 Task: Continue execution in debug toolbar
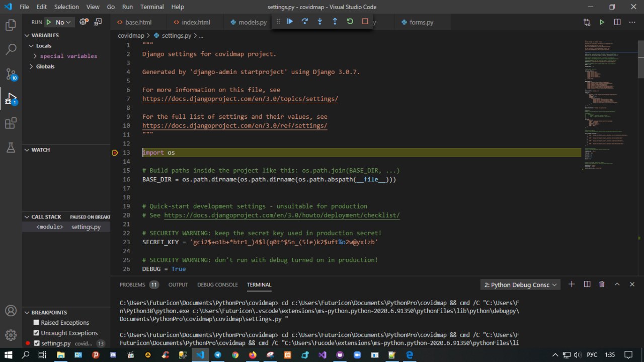pyautogui.click(x=290, y=22)
